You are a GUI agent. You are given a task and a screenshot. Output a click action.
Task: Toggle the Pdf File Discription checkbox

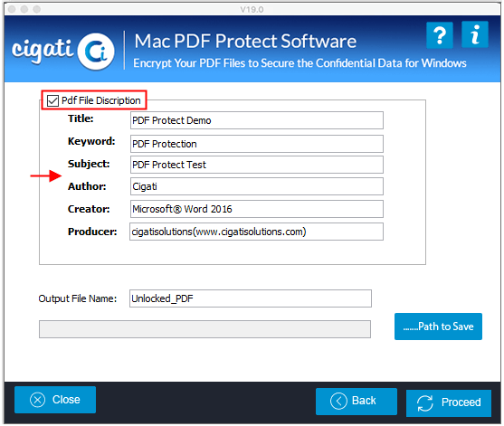pos(52,100)
